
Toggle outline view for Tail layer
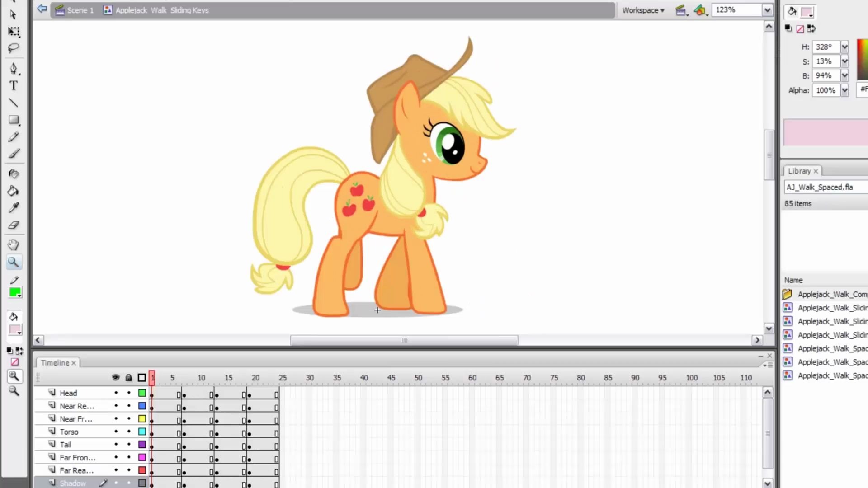[142, 445]
